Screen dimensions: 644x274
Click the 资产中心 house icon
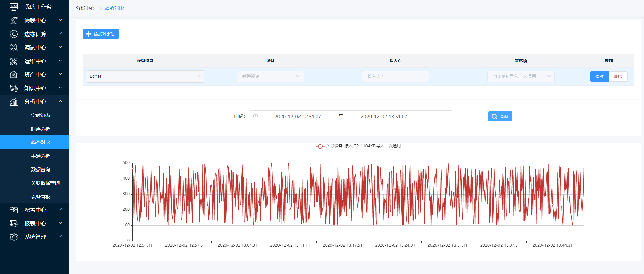[x=14, y=74]
